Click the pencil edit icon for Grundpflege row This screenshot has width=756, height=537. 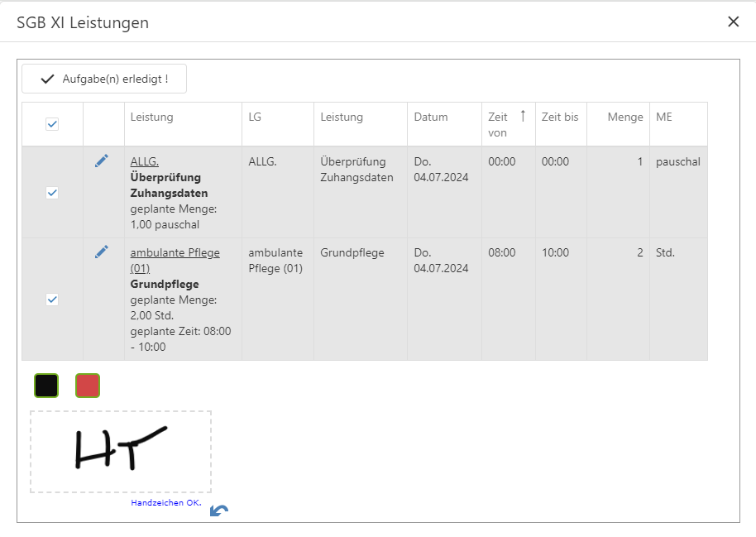(x=102, y=252)
